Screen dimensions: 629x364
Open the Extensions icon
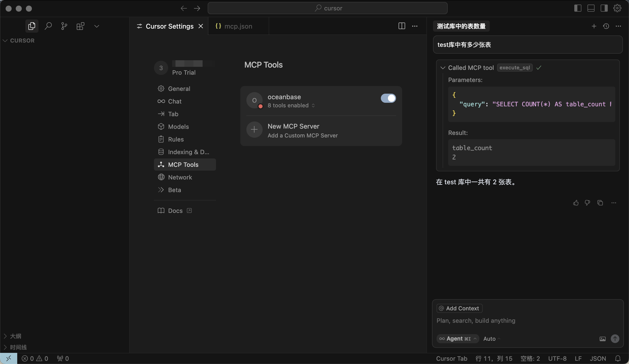point(80,26)
